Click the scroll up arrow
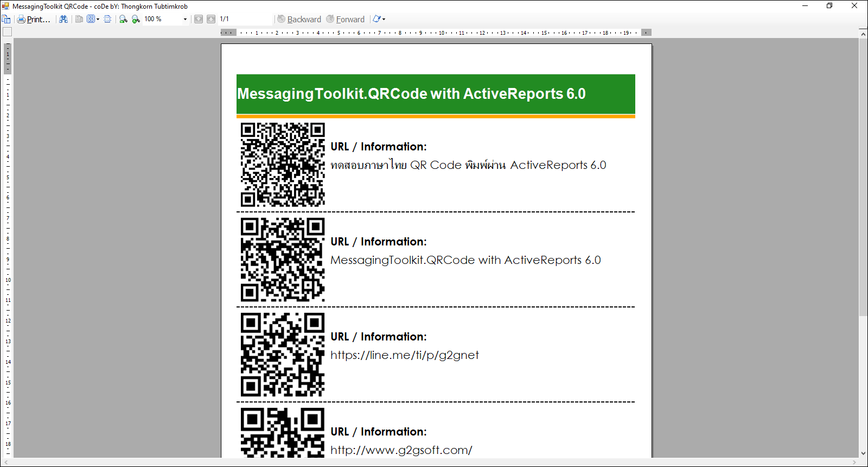This screenshot has height=467, width=868. [863, 34]
